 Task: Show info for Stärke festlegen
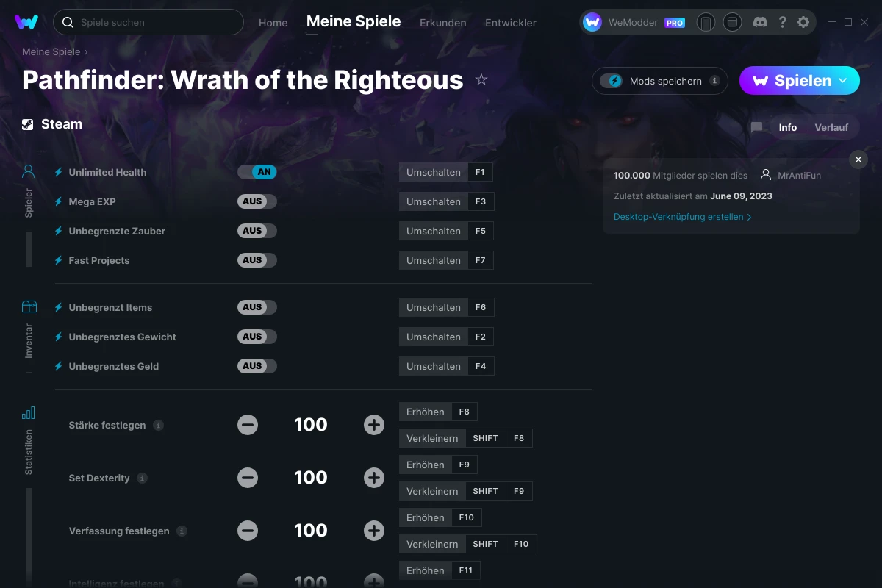[158, 425]
